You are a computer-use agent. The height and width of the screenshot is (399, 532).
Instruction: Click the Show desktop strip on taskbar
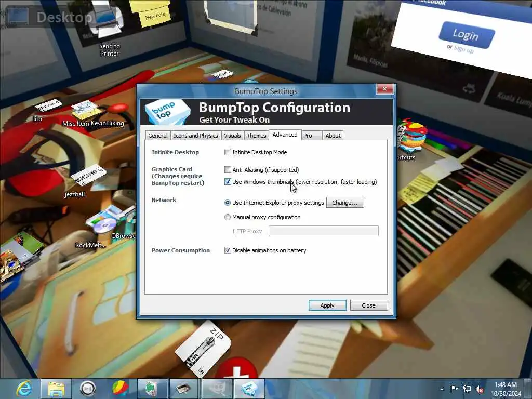click(x=528, y=389)
